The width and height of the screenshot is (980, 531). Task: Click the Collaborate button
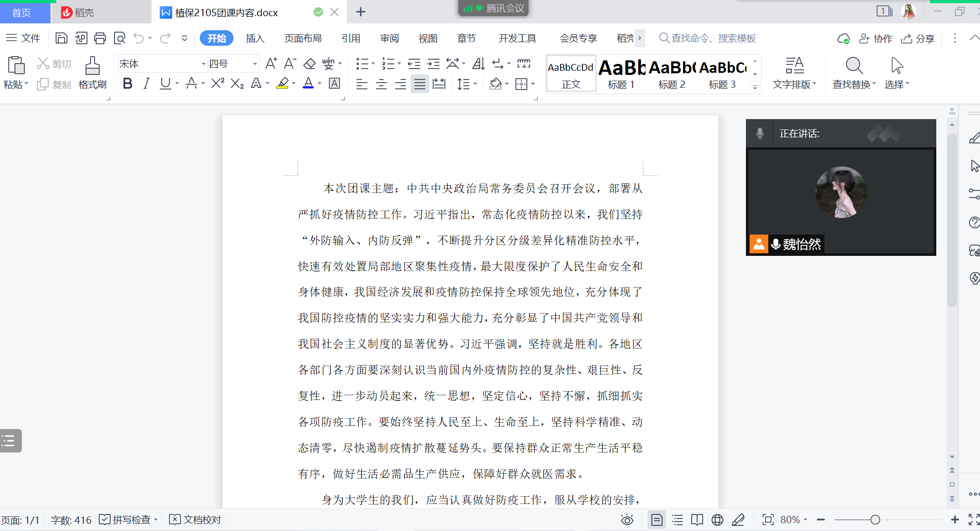(x=875, y=38)
